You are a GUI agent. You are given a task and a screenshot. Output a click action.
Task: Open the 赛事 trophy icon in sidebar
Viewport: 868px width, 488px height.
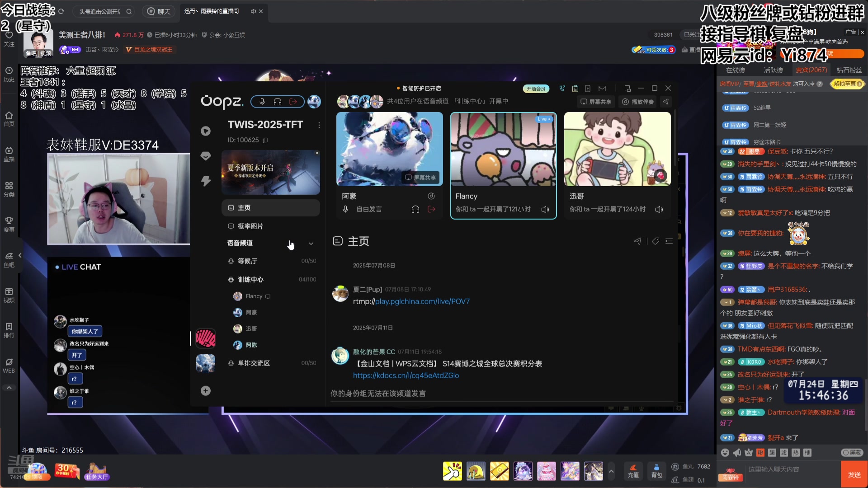tap(9, 225)
